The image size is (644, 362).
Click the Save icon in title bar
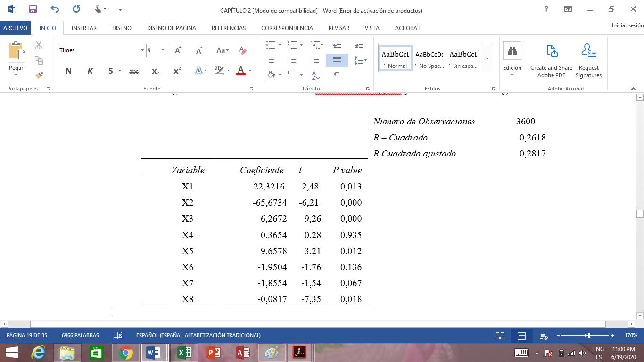(x=33, y=9)
